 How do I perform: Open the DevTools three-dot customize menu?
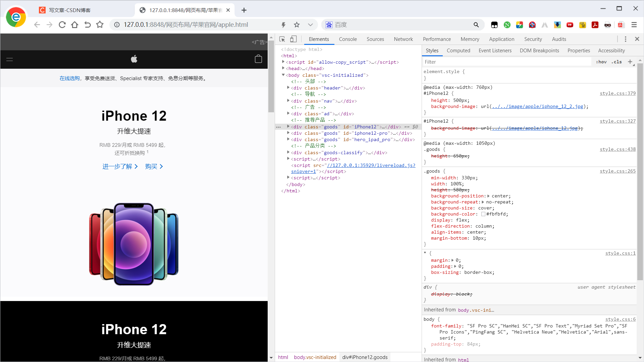[x=625, y=39]
